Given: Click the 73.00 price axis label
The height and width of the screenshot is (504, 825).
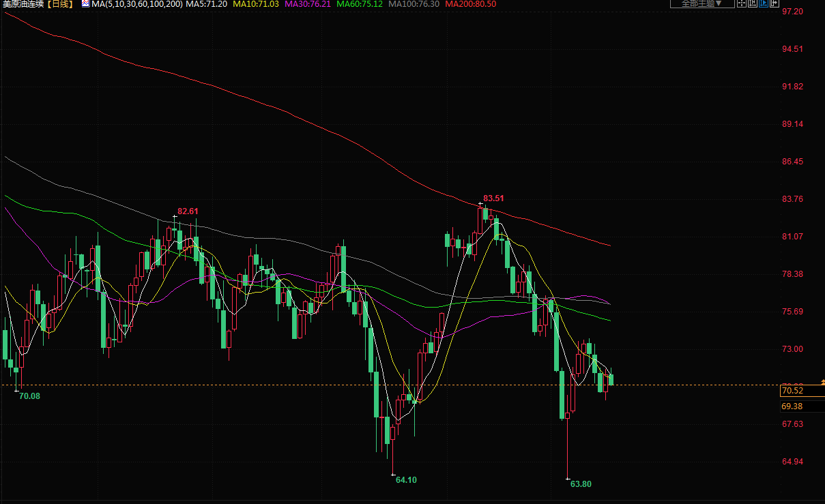Looking at the screenshot, I should (x=792, y=349).
